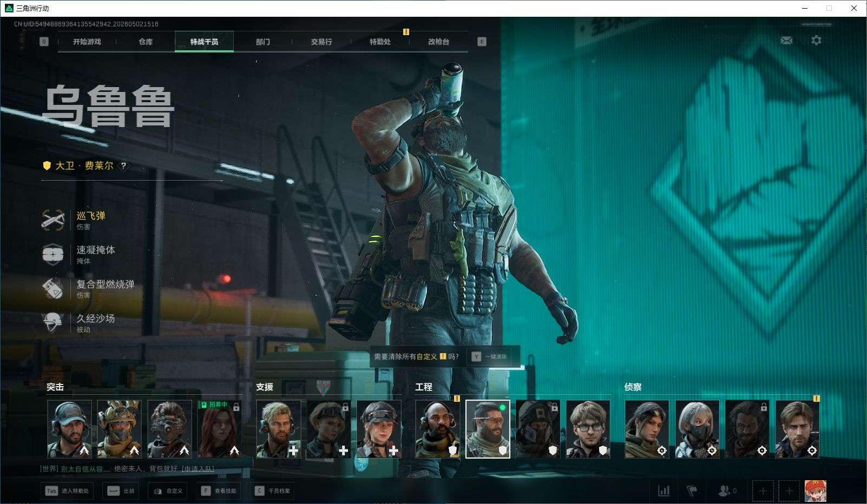867x504 pixels.
Task: Select the capped bearded operator under 突击
Action: click(x=70, y=429)
